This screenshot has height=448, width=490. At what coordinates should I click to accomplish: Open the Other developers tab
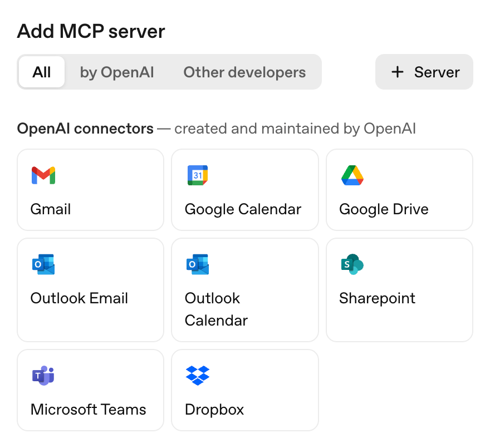coord(244,72)
